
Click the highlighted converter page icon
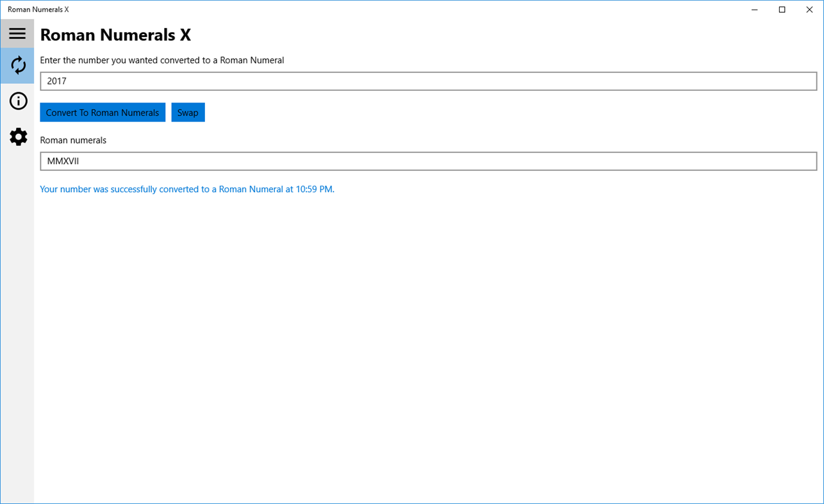(17, 65)
